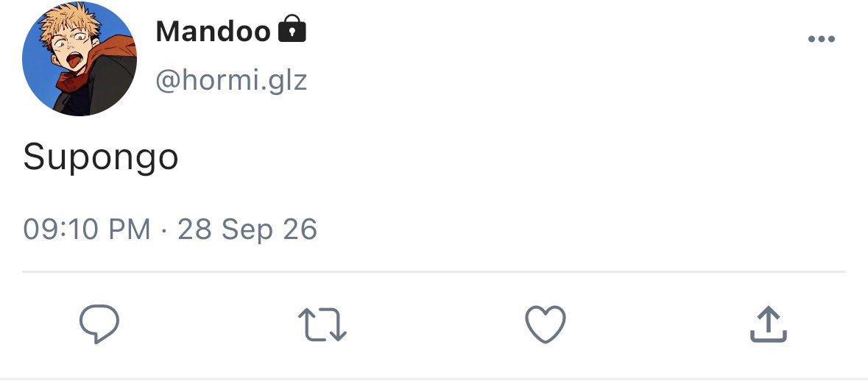The width and height of the screenshot is (868, 381).
Task: Retweet the post using the arrows icon
Action: (322, 324)
